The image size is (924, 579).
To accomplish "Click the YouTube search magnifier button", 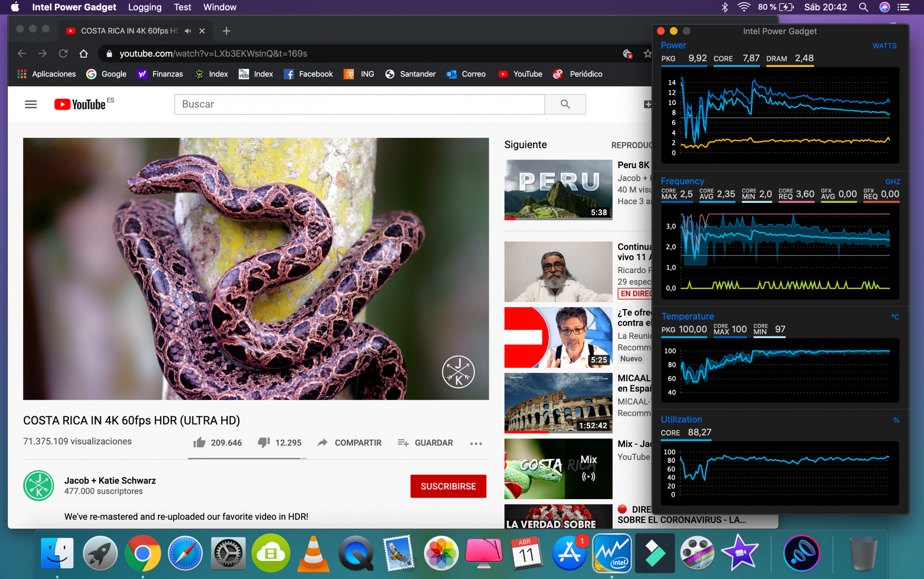I will click(x=565, y=104).
